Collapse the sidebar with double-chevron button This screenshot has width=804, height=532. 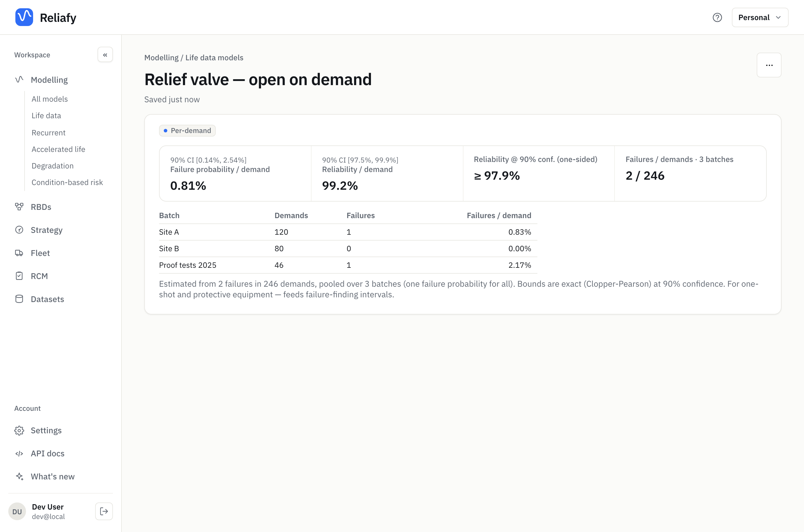point(105,55)
